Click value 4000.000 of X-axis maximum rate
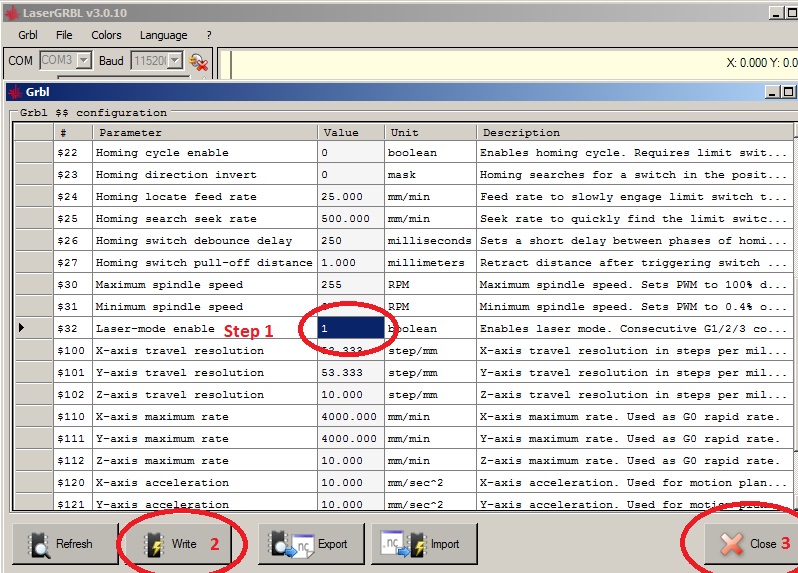 (351, 417)
